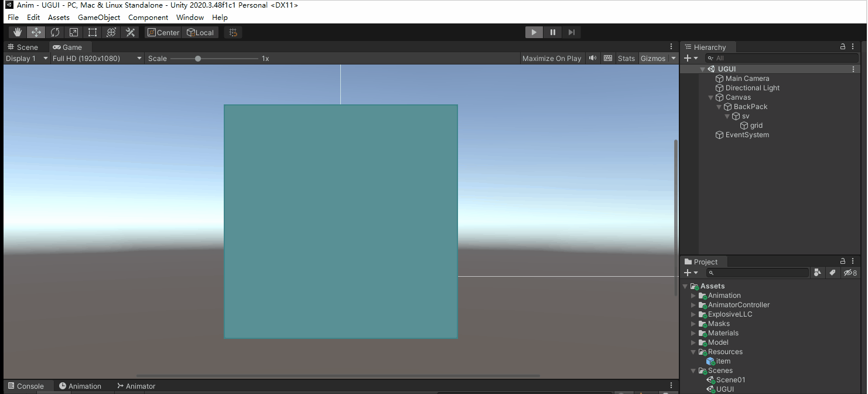Select the Hand tool
Viewport: 868px width, 394px height.
pos(18,32)
